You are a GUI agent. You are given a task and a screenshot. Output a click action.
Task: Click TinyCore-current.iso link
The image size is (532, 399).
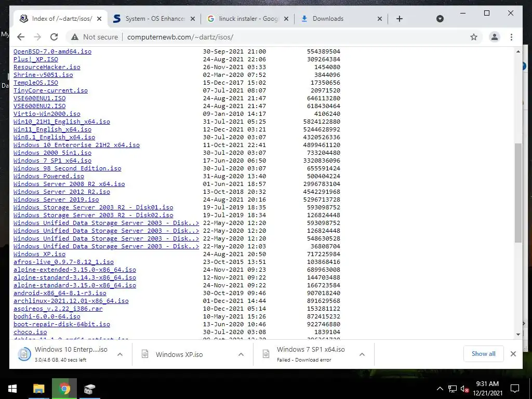pos(50,90)
